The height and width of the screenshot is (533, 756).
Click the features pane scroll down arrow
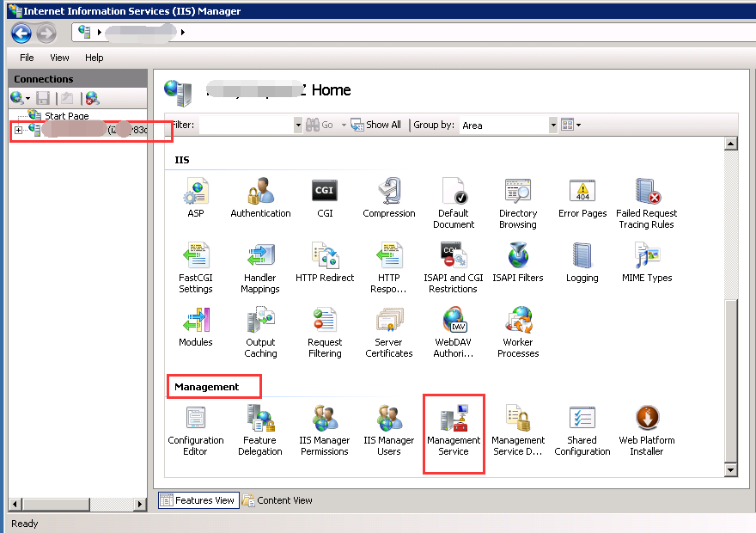click(x=731, y=469)
